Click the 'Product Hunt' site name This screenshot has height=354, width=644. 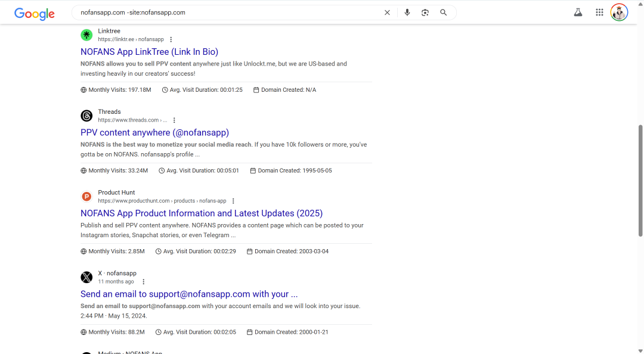116,192
